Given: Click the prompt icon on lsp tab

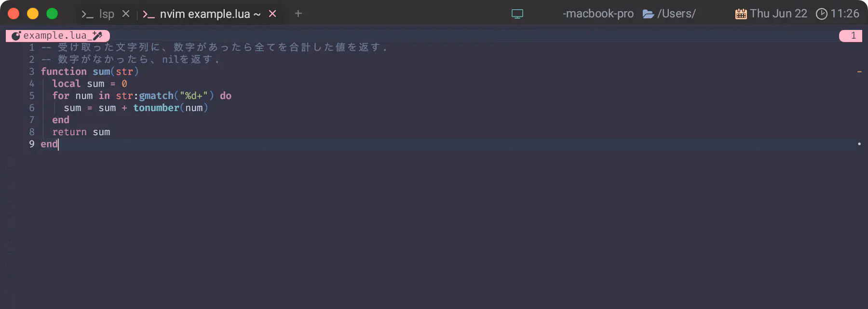Looking at the screenshot, I should pos(87,14).
